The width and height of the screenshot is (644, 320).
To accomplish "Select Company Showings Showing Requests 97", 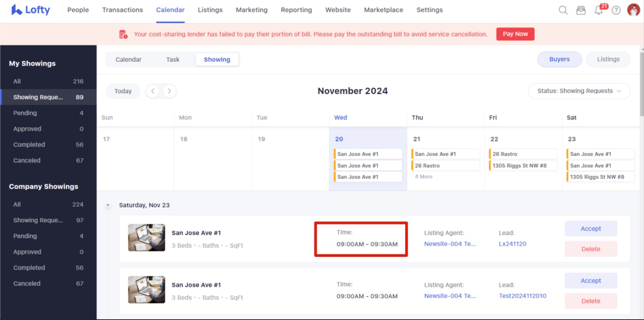I will (48, 220).
